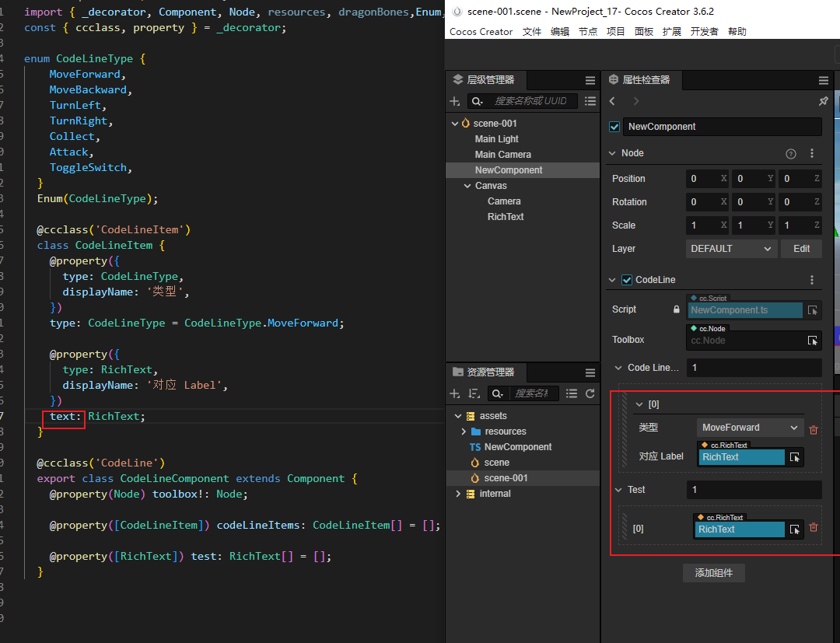Click the sort icon in the assets panel
The height and width of the screenshot is (643, 840).
[474, 393]
